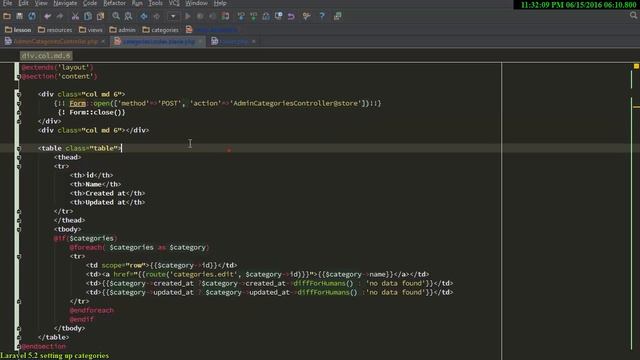
Task: Click the Copy icon in toolbar
Action: 88,16
